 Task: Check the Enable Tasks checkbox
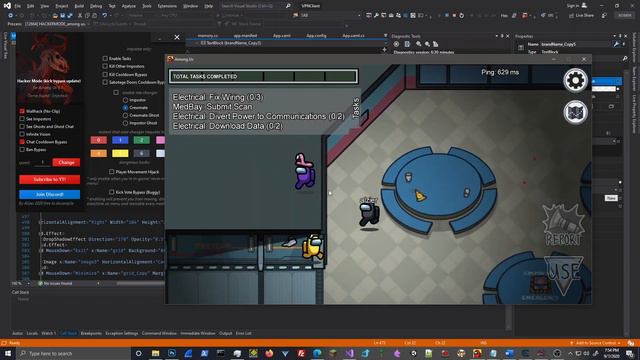coord(105,58)
